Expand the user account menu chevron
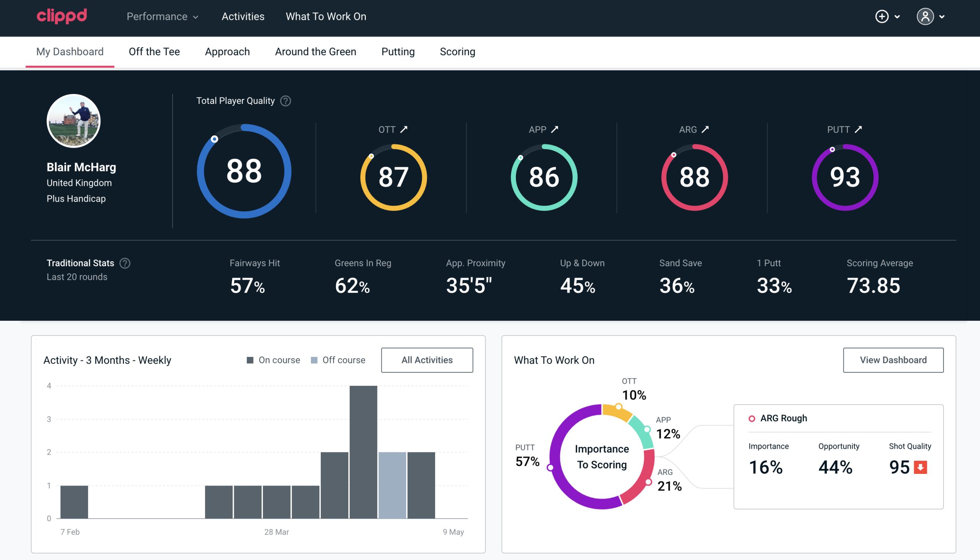Viewport: 980px width, 560px height. pos(942,16)
